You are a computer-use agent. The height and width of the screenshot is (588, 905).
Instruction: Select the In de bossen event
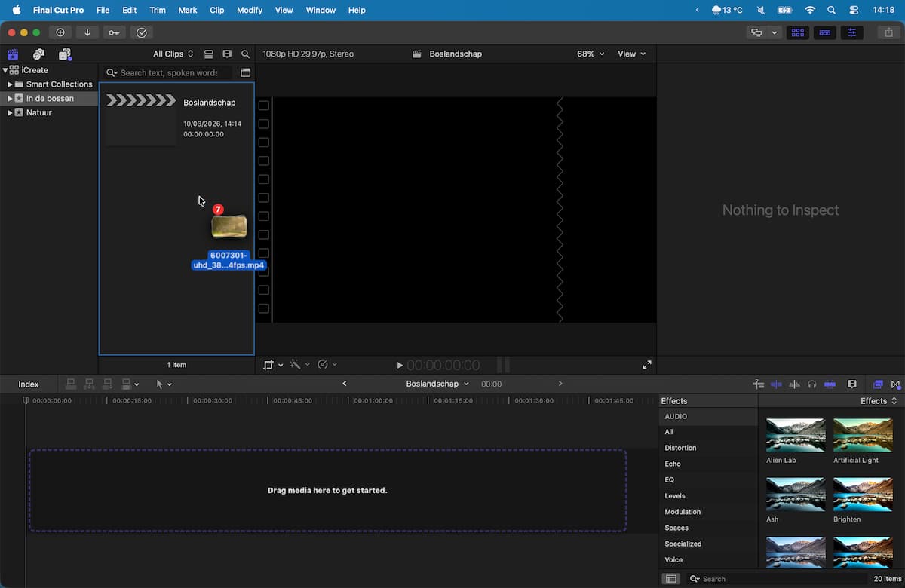[49, 99]
